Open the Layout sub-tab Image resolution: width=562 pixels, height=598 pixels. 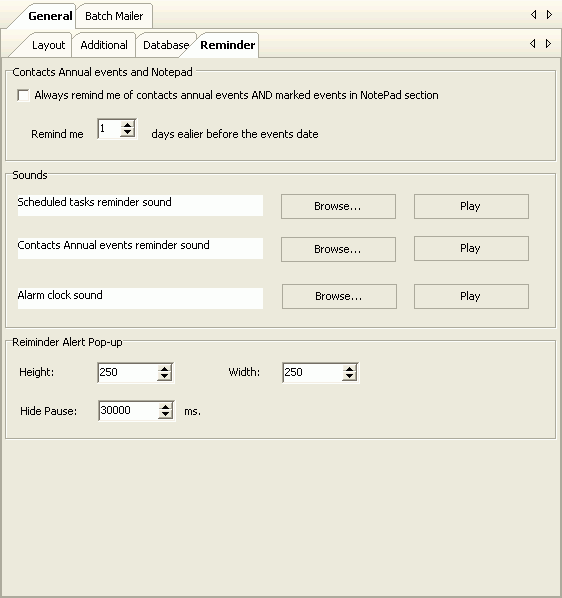(48, 45)
